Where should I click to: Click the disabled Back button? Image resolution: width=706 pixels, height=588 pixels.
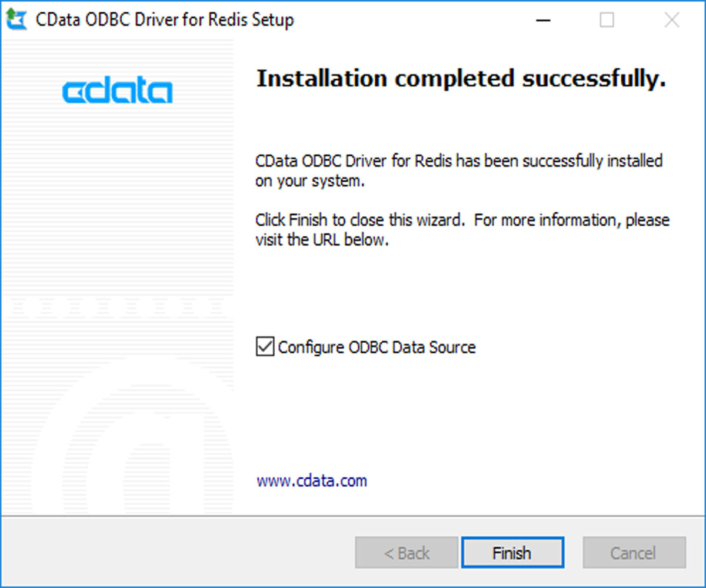tap(406, 553)
